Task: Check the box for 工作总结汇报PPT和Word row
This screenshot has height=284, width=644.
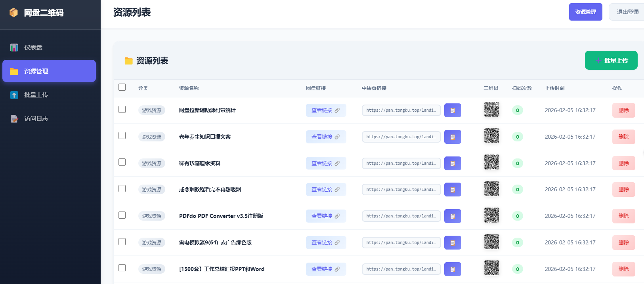Action: pyautogui.click(x=122, y=268)
